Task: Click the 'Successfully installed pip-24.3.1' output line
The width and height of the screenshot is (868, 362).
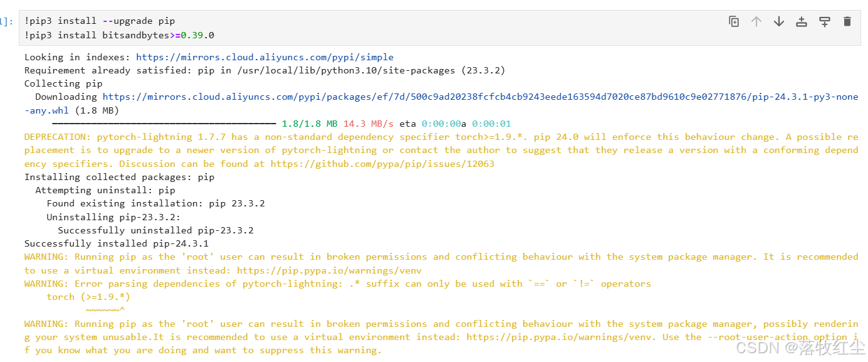Action: click(117, 243)
